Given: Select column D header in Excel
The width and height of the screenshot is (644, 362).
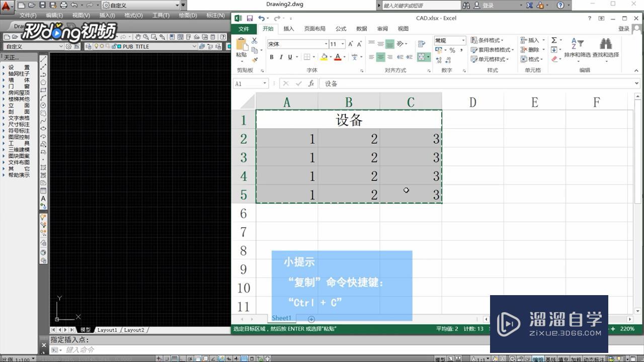Looking at the screenshot, I should point(472,102).
